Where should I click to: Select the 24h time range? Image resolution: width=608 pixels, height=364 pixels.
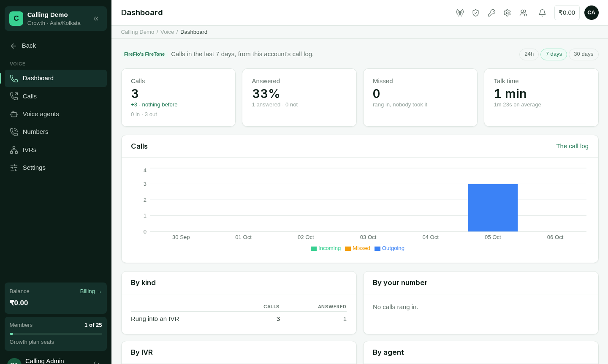pos(529,54)
